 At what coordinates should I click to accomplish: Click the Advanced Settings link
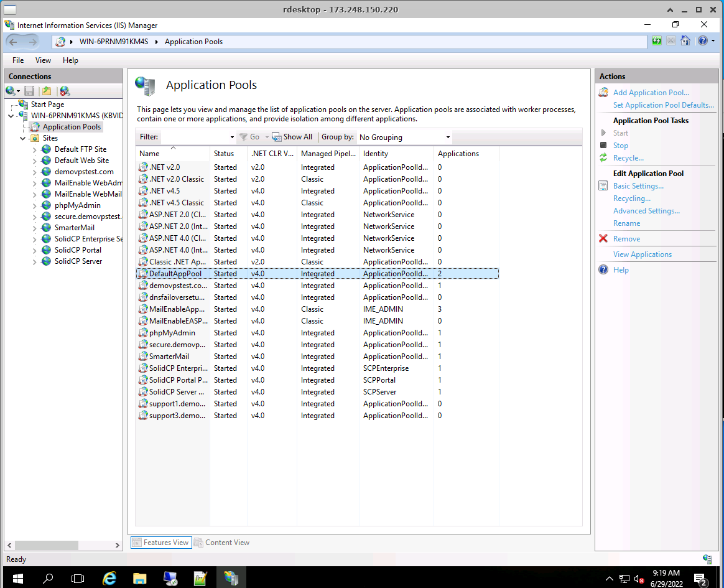pyautogui.click(x=646, y=211)
